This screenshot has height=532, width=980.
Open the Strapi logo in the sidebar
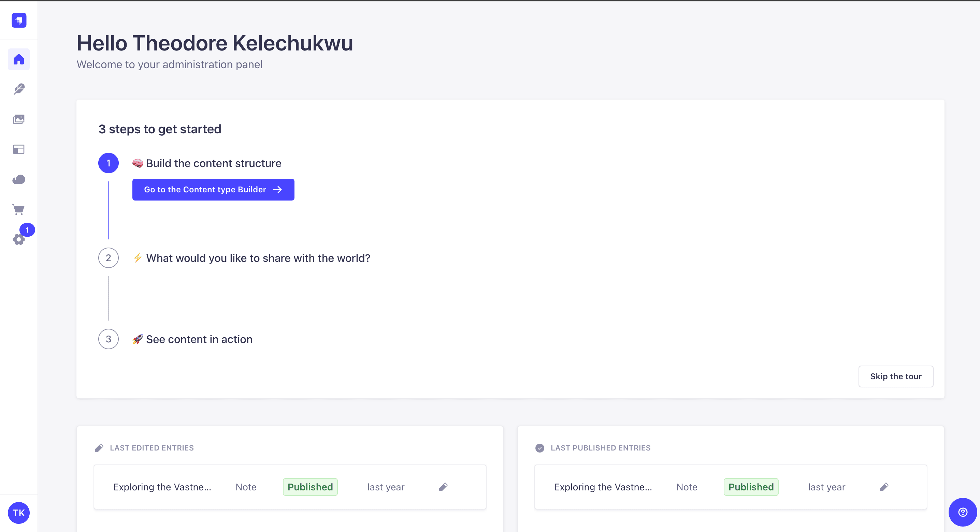(19, 20)
